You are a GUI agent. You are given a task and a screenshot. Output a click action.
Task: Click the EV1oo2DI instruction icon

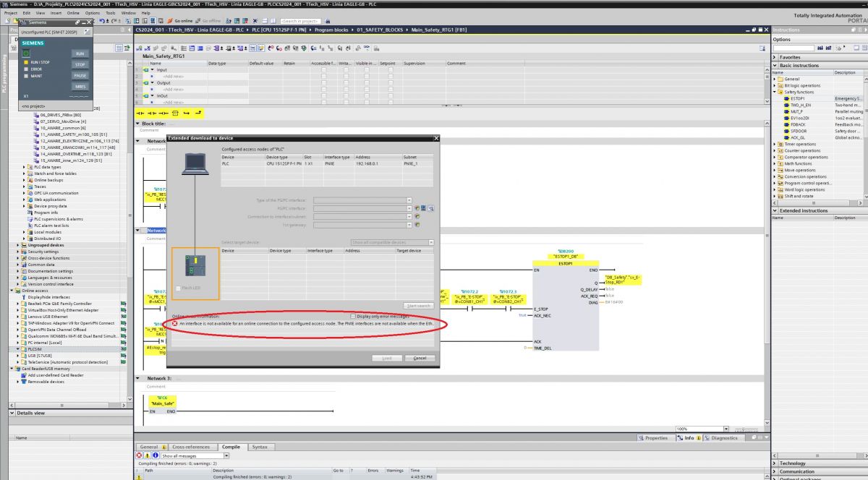[786, 118]
